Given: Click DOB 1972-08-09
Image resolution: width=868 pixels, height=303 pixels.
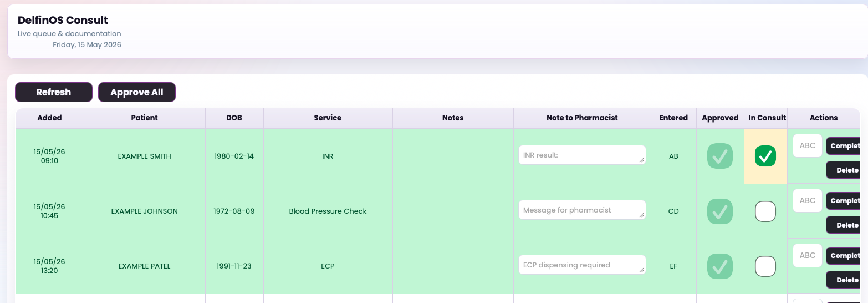Looking at the screenshot, I should point(234,211).
